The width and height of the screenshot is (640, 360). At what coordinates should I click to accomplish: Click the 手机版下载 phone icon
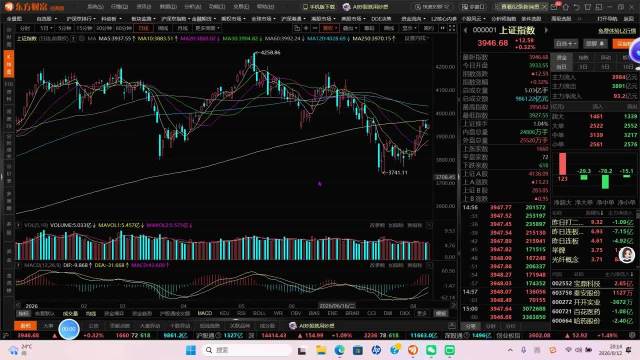306,7
